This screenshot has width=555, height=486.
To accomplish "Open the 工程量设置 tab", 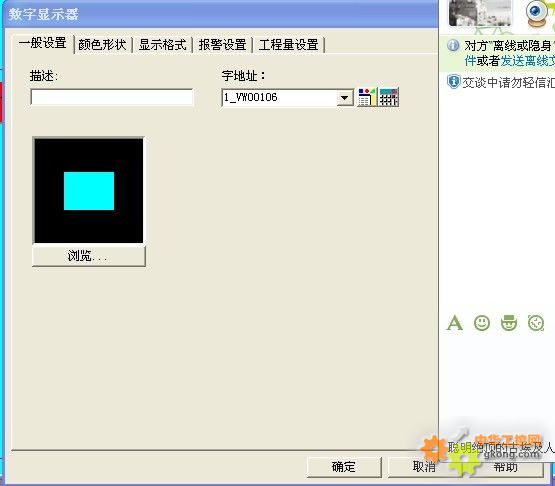I will (x=288, y=45).
